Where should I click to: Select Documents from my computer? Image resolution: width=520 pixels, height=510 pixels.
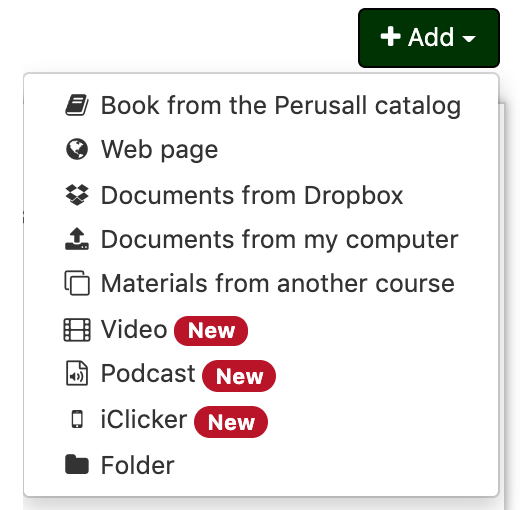click(280, 239)
